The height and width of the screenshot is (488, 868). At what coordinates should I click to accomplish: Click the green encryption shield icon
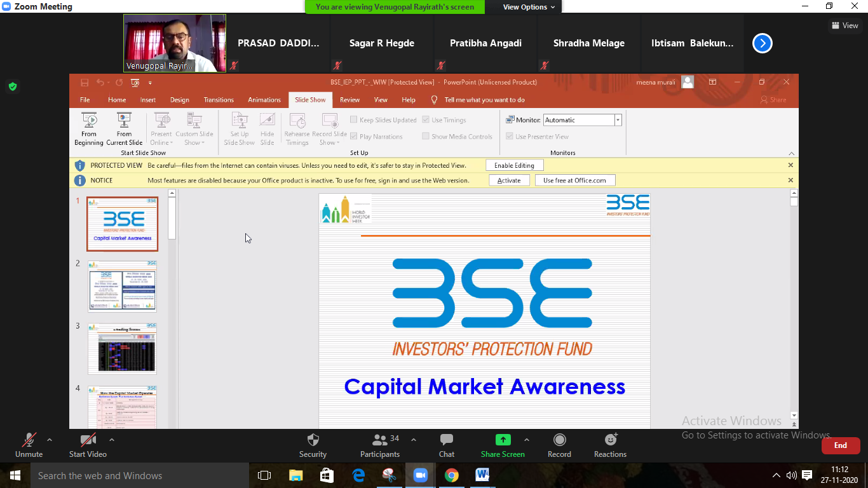(x=13, y=86)
